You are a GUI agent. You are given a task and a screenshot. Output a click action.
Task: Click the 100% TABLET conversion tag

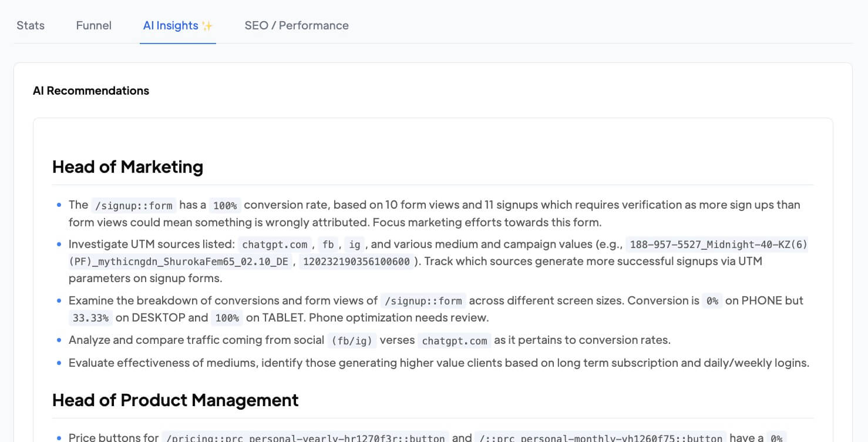227,318
